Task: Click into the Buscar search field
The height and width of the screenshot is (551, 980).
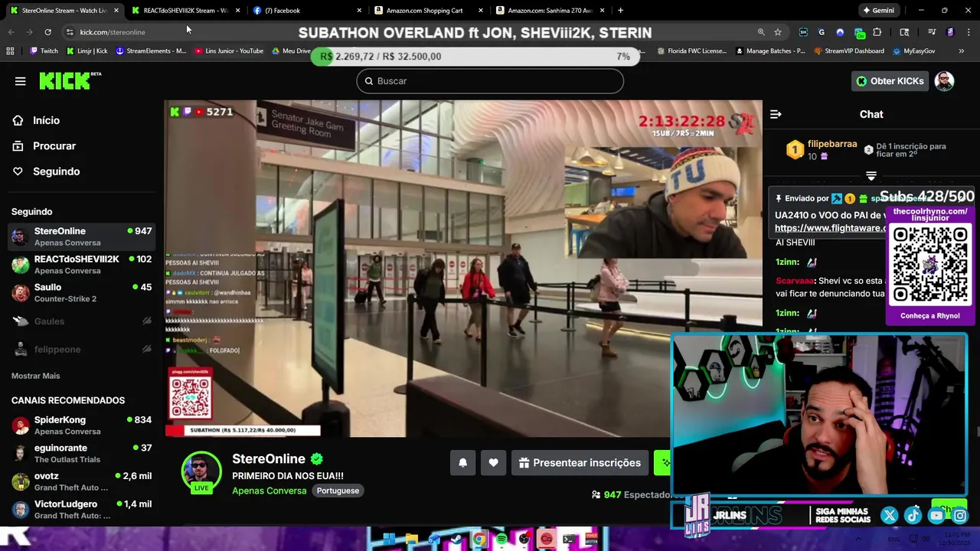Action: pos(490,81)
